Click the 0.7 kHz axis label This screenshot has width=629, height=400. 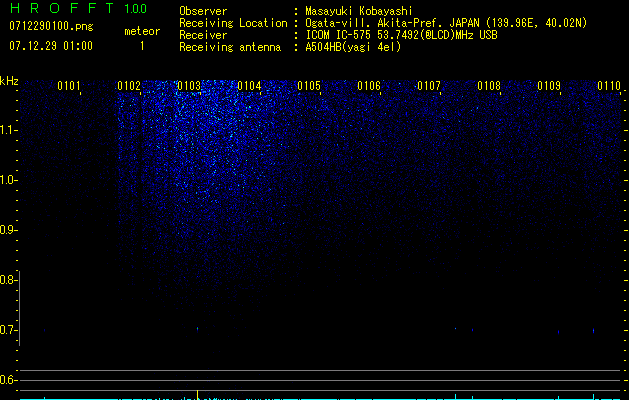(x=7, y=330)
